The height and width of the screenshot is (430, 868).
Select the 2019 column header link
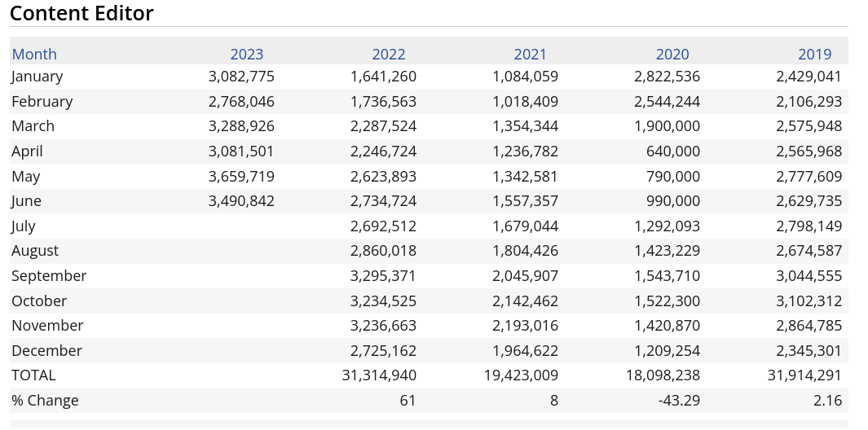[814, 55]
